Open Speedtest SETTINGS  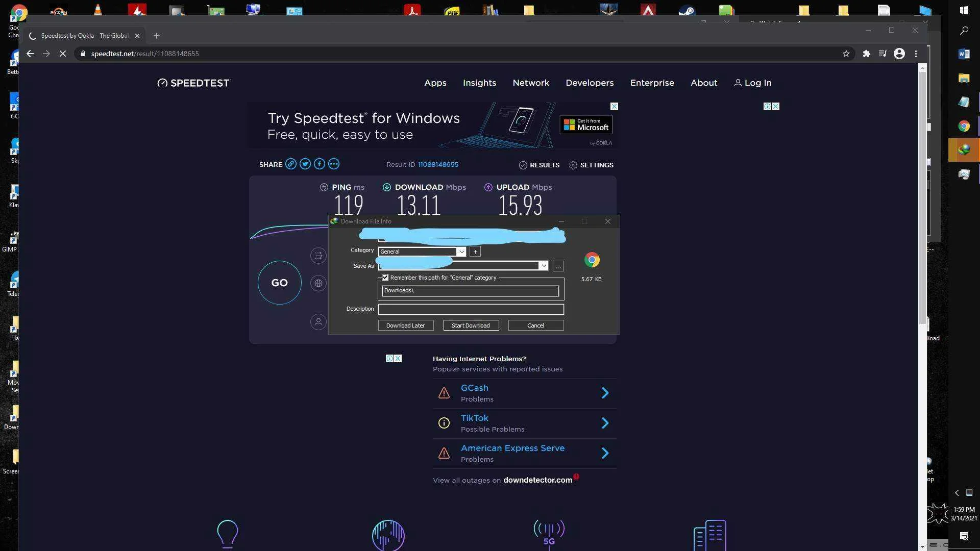coord(591,165)
